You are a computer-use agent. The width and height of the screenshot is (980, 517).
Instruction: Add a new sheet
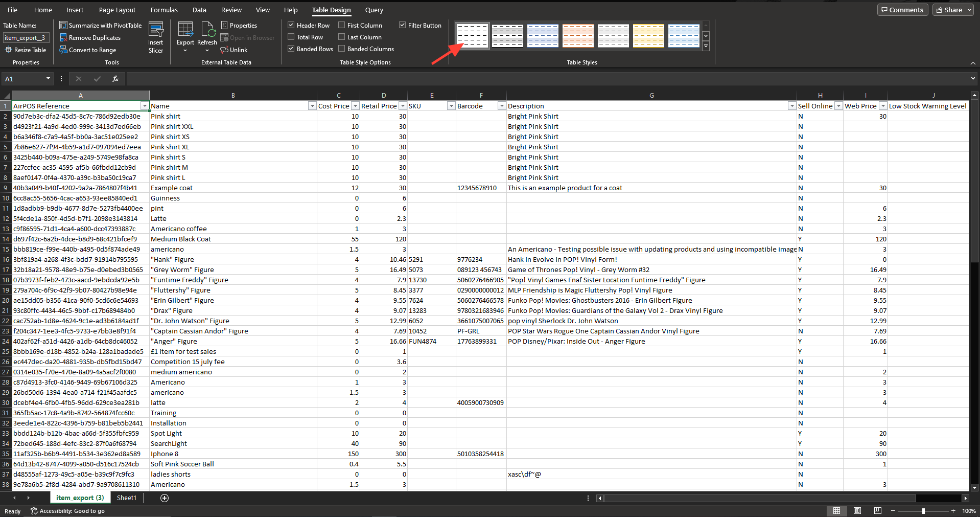165,498
